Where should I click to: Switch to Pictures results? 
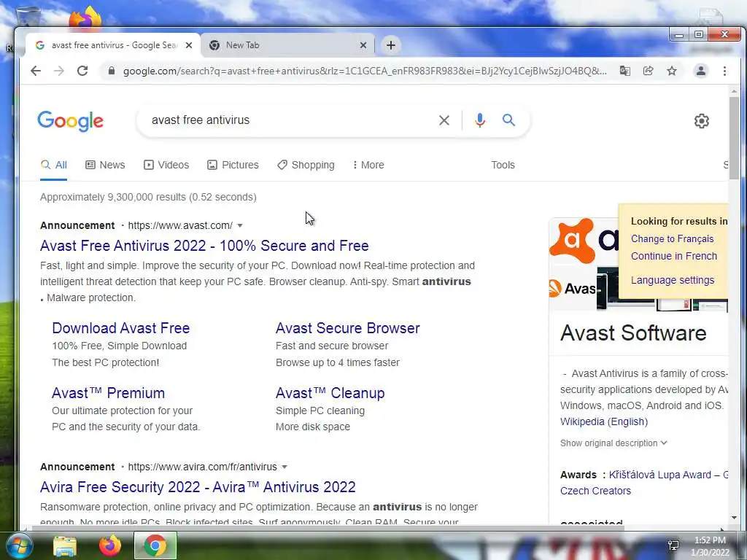[x=233, y=165]
